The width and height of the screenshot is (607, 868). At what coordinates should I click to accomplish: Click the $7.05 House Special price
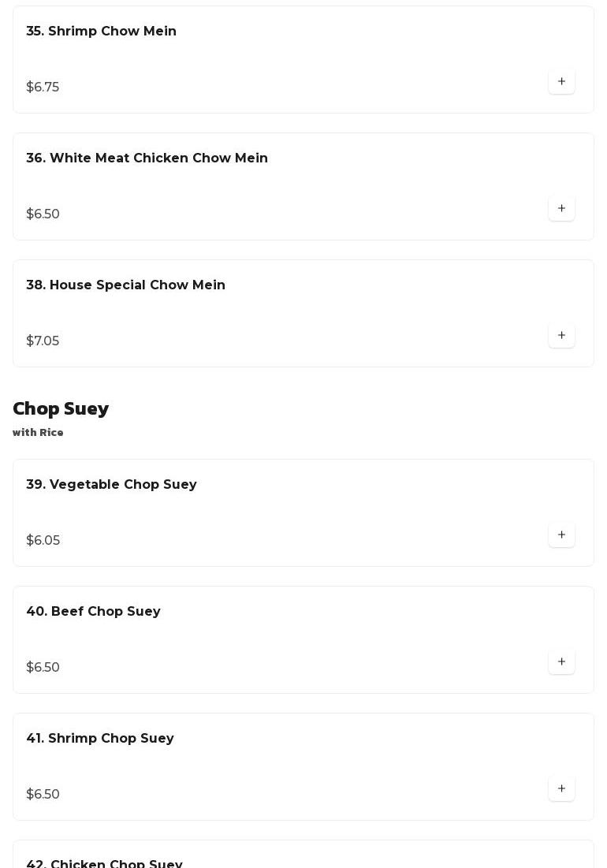coord(43,341)
